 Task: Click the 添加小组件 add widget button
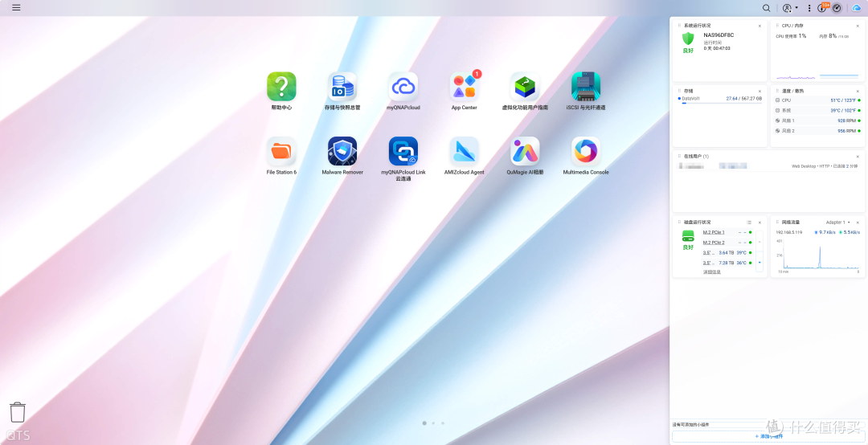(x=768, y=436)
